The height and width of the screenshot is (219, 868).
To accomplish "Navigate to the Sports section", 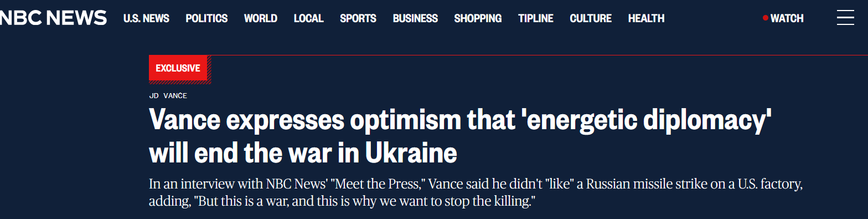I will pos(358,18).
